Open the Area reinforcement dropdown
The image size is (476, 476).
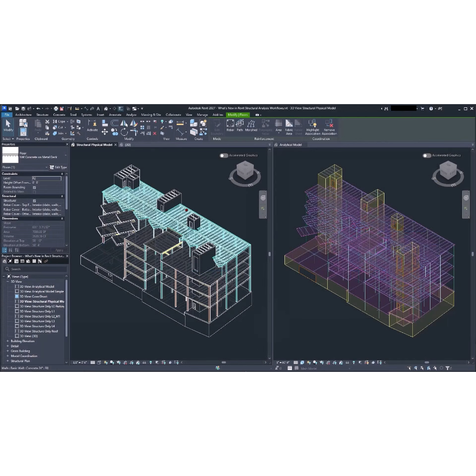(278, 133)
